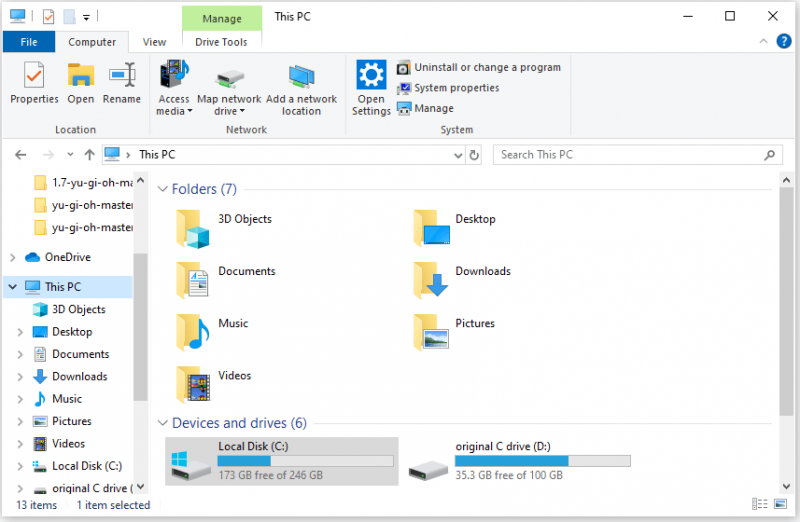Collapse the Devices and drives (6) section

[x=163, y=423]
